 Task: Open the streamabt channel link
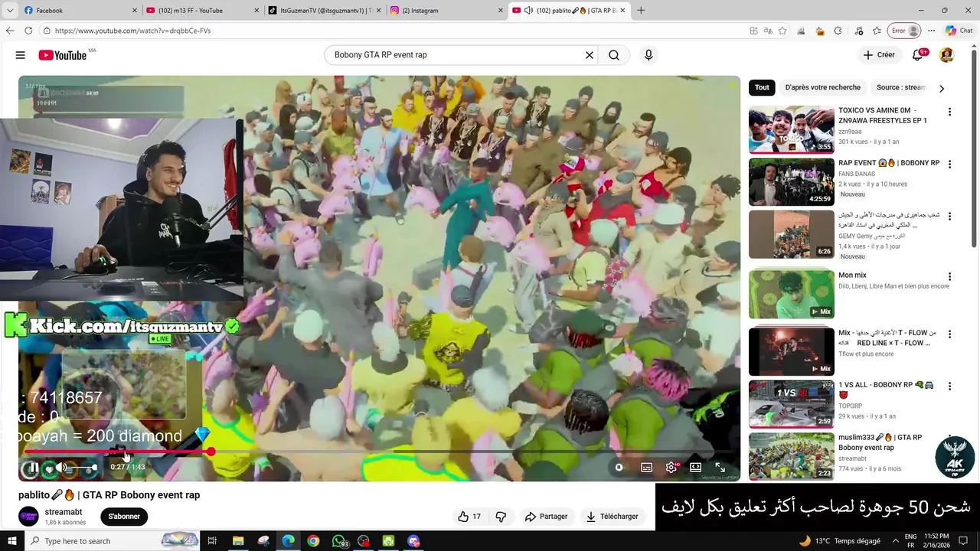64,512
